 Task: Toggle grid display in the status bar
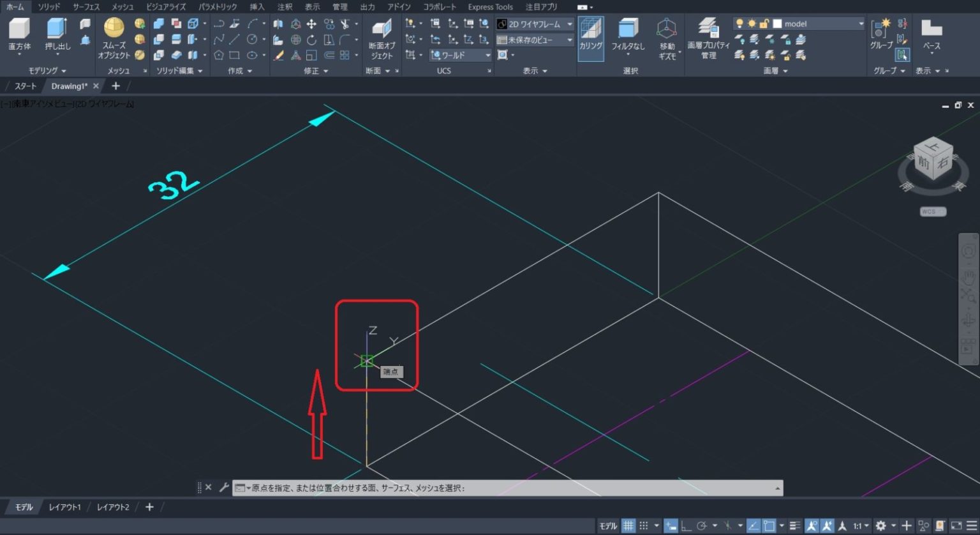point(628,525)
